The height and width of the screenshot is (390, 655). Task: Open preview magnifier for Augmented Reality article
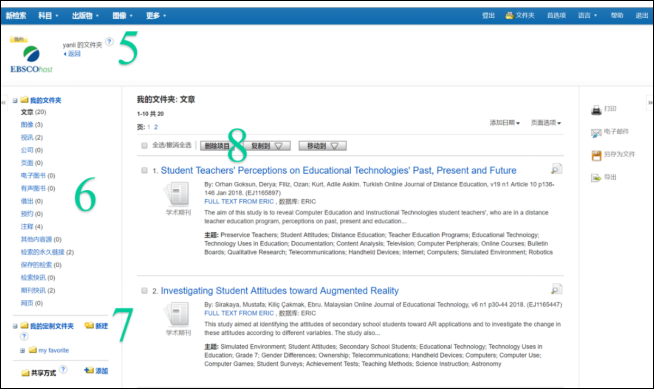click(556, 289)
